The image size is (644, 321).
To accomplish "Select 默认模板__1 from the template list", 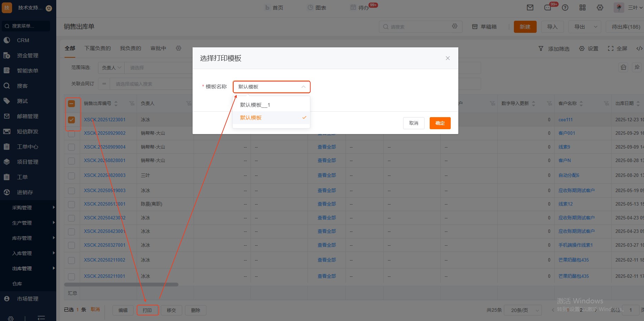I will (255, 105).
